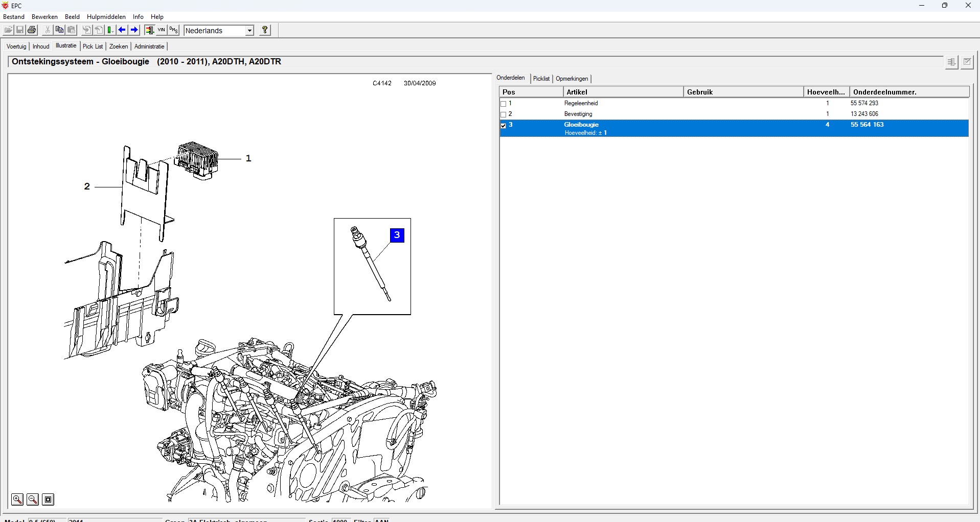
Task: Click part number 55 574 293
Action: pos(864,104)
